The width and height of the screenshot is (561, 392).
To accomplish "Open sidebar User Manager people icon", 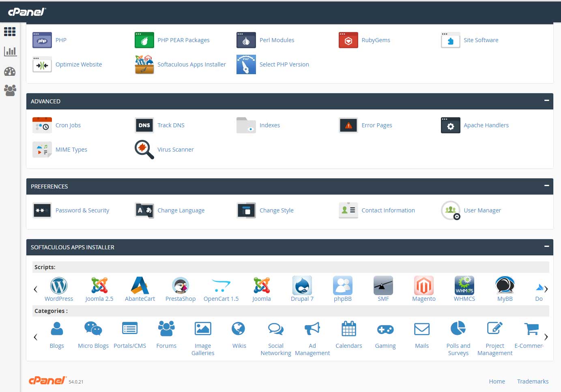I will 10,90.
